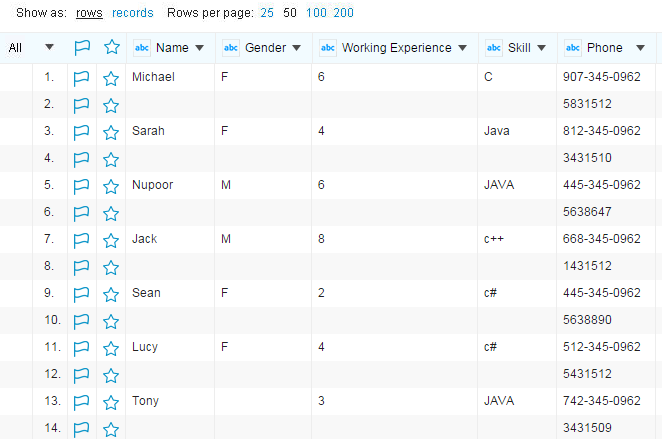Open the All rows dropdown
Viewport: 662px width, 439px height.
(x=49, y=48)
